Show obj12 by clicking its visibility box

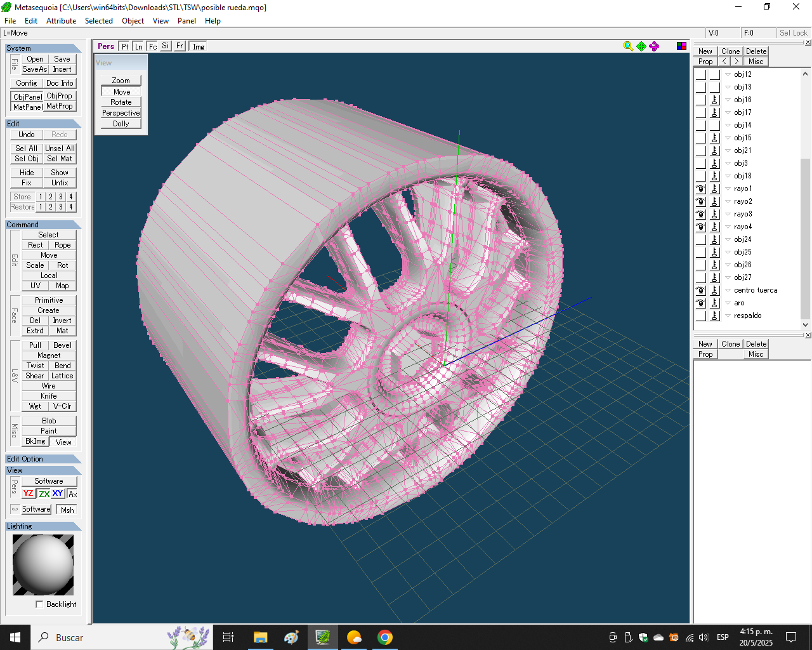click(700, 74)
